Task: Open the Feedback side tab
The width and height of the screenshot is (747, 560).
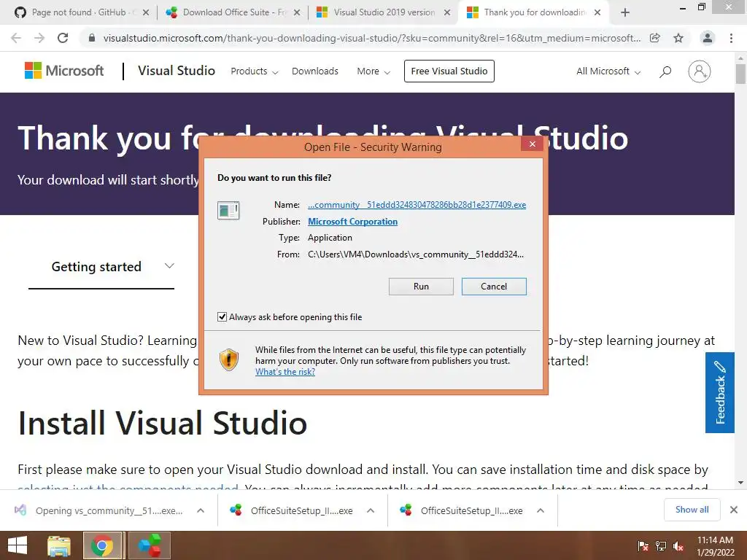Action: click(x=720, y=393)
